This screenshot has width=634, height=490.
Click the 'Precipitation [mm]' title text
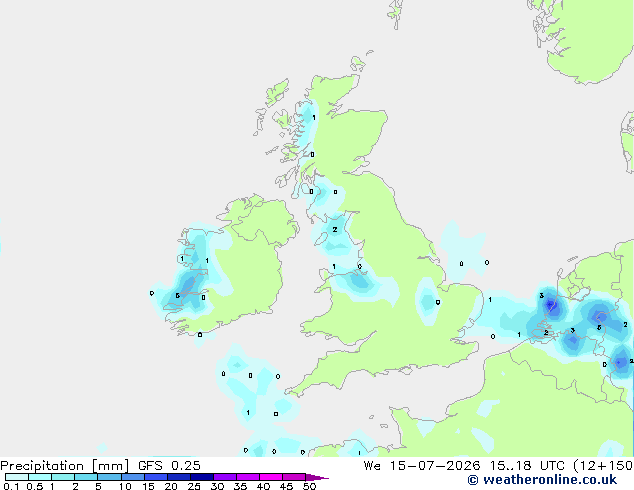pos(65,466)
